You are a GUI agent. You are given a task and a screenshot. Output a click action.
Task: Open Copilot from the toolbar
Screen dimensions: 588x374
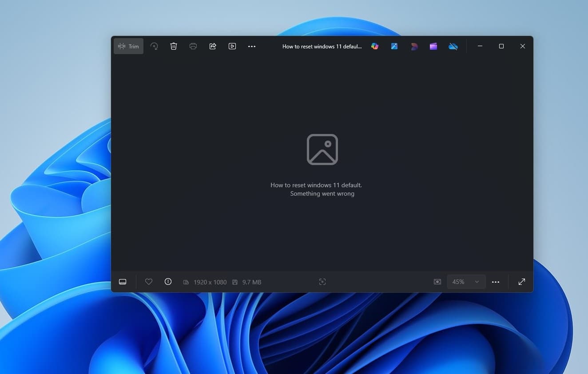click(375, 46)
